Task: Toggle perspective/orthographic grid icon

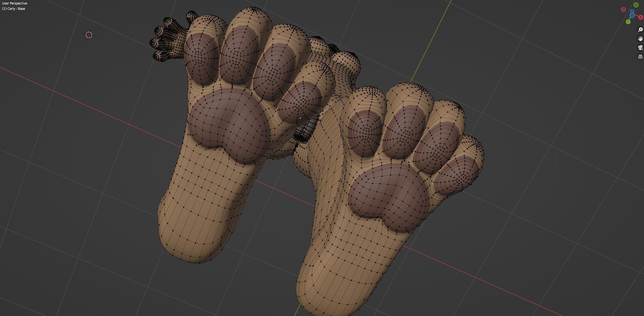Action: [640, 56]
